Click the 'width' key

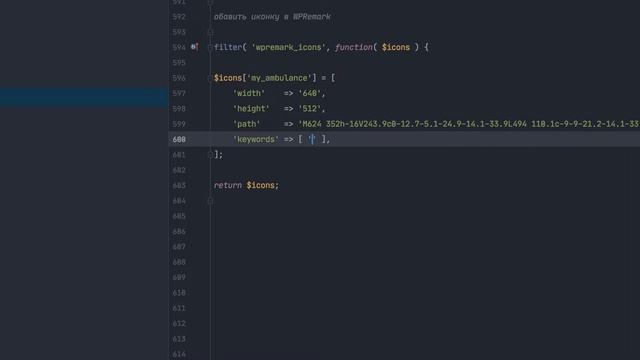(249, 93)
